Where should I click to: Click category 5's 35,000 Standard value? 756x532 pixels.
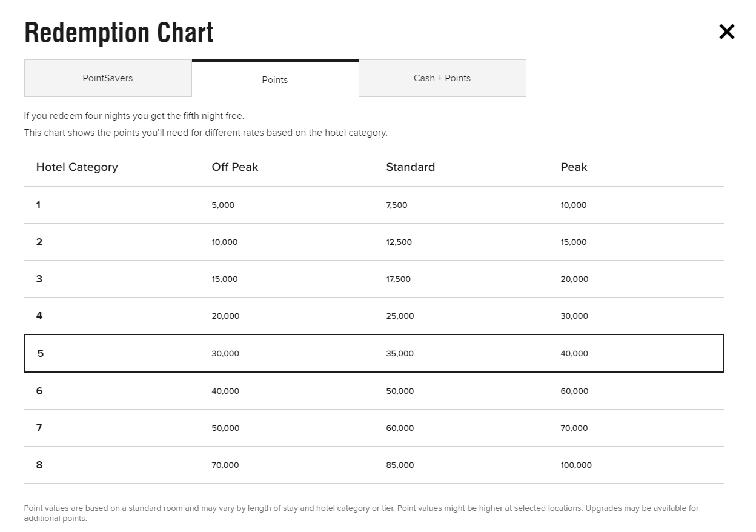coord(400,353)
